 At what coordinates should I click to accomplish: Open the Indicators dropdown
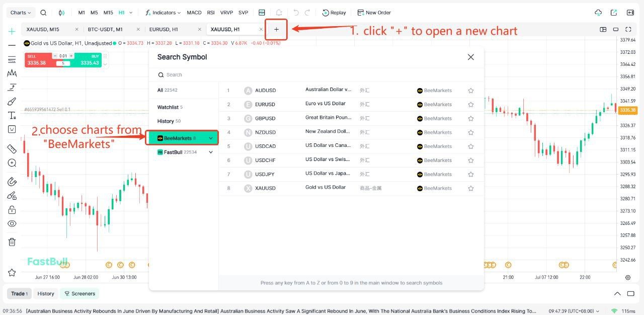click(x=163, y=13)
